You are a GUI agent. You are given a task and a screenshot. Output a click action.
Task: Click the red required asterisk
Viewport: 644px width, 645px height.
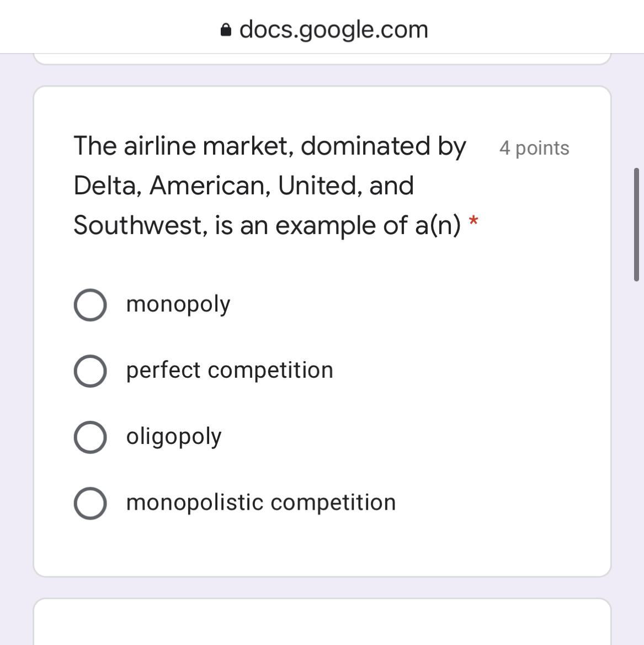pos(473,223)
